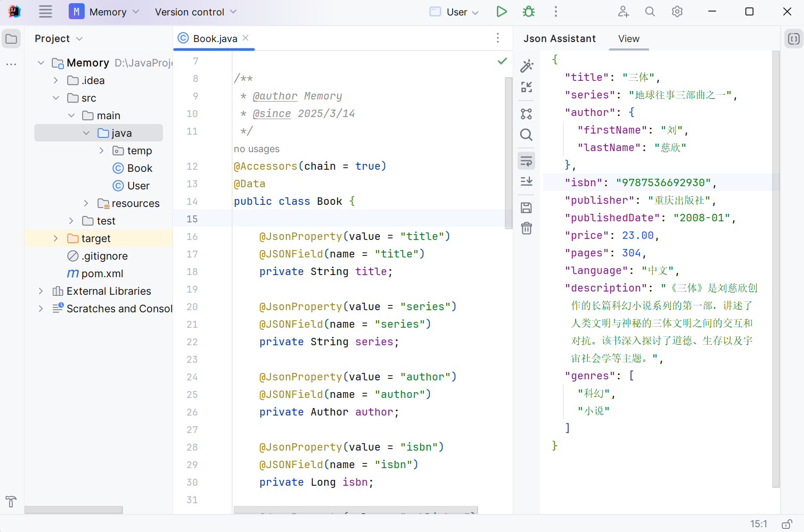Toggle the scroll-to-end icon
The width and height of the screenshot is (804, 532).
click(x=527, y=181)
